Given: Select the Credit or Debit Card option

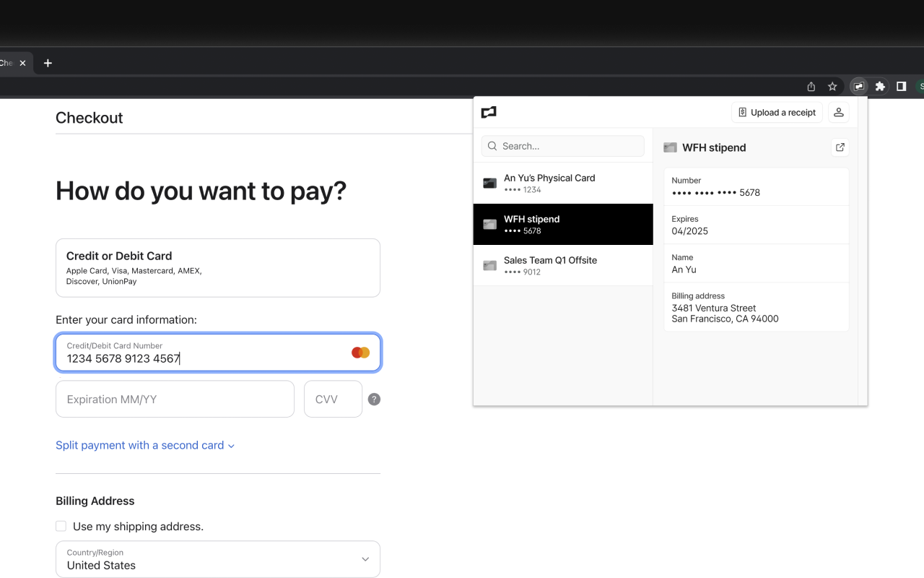Looking at the screenshot, I should click(x=217, y=267).
